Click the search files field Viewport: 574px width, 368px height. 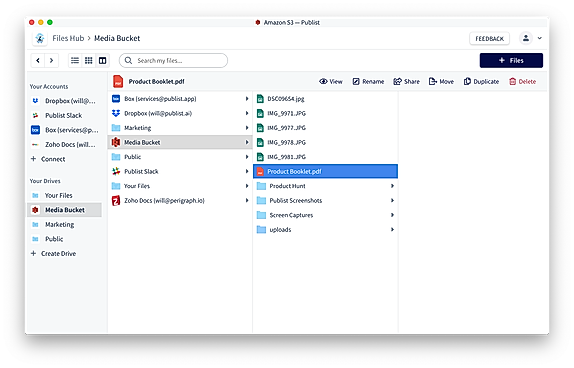pos(173,60)
